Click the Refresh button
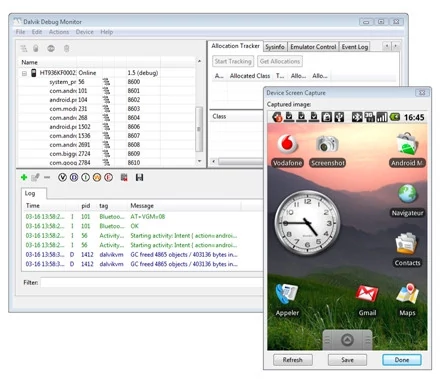Viewport: 443px width, 379px height. [293, 360]
